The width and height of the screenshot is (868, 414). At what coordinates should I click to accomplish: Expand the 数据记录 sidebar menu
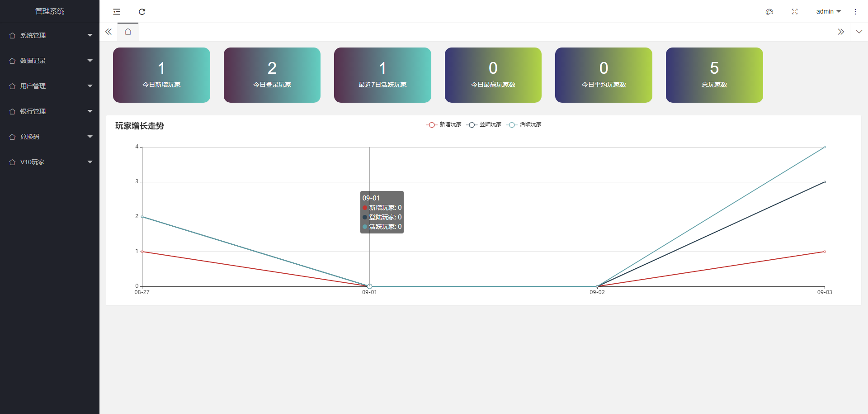[50, 61]
